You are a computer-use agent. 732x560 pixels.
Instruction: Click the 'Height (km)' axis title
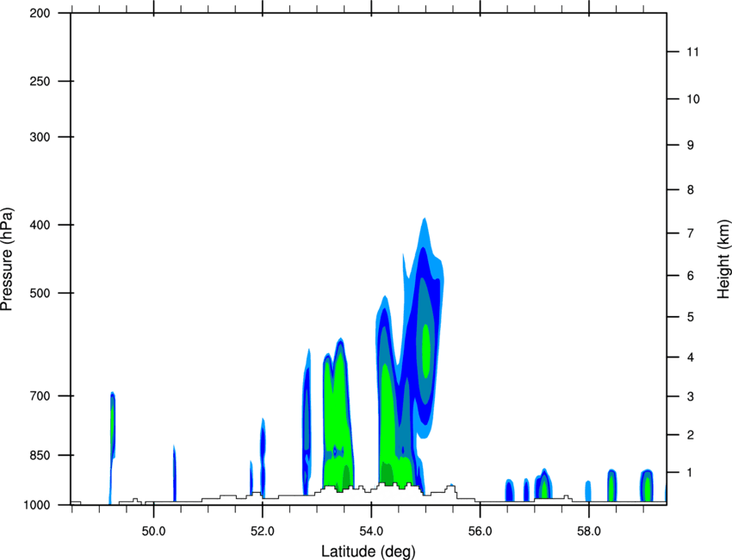pyautogui.click(x=723, y=259)
